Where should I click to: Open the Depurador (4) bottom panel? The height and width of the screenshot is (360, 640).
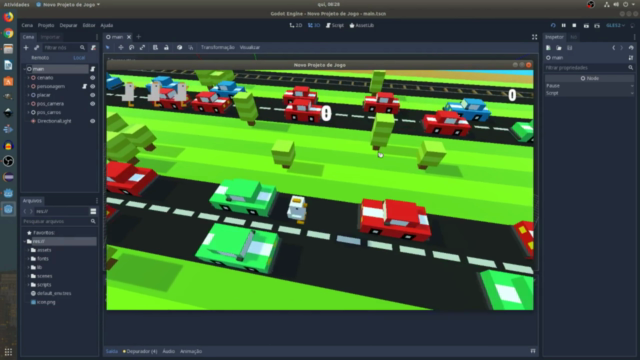pos(140,351)
